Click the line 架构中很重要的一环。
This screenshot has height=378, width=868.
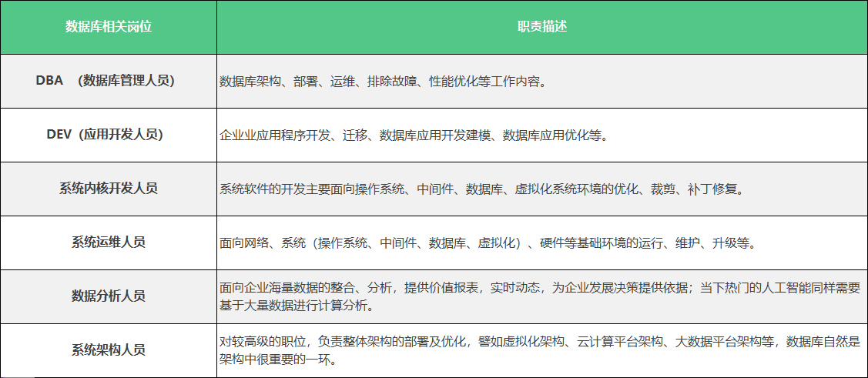click(278, 360)
